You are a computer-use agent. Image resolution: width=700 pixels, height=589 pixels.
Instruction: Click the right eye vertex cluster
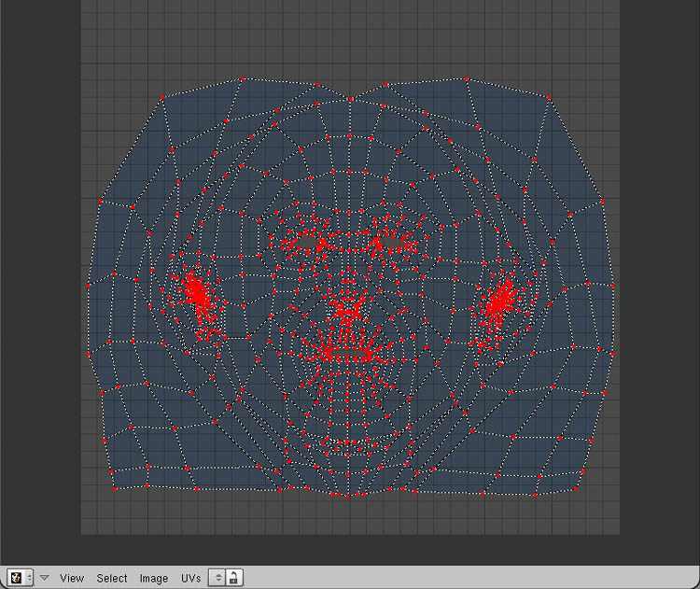[x=385, y=243]
